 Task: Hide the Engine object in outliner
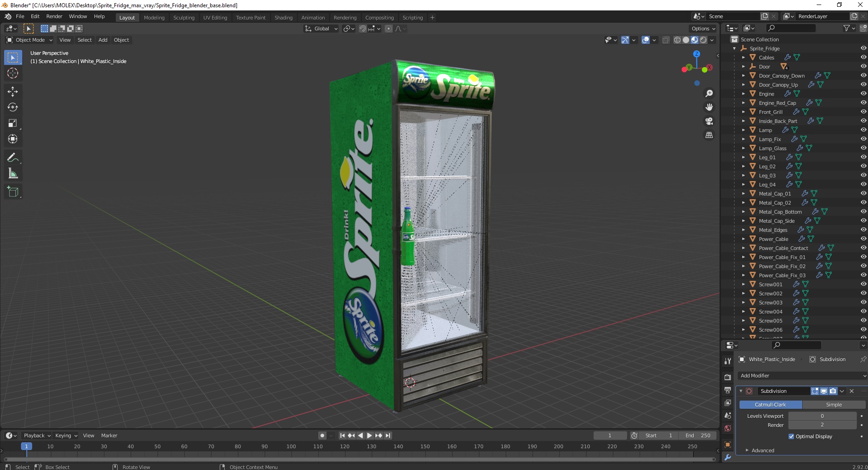point(863,94)
